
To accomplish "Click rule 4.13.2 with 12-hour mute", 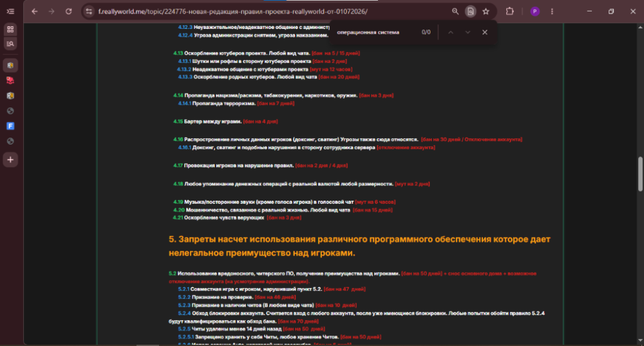I will (x=265, y=69).
